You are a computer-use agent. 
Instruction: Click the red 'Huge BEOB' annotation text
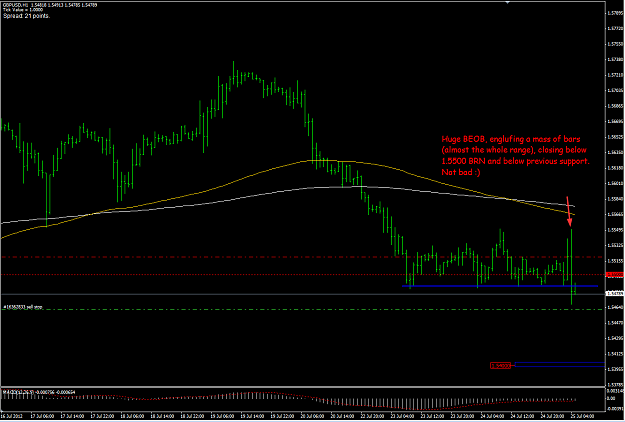coord(515,156)
